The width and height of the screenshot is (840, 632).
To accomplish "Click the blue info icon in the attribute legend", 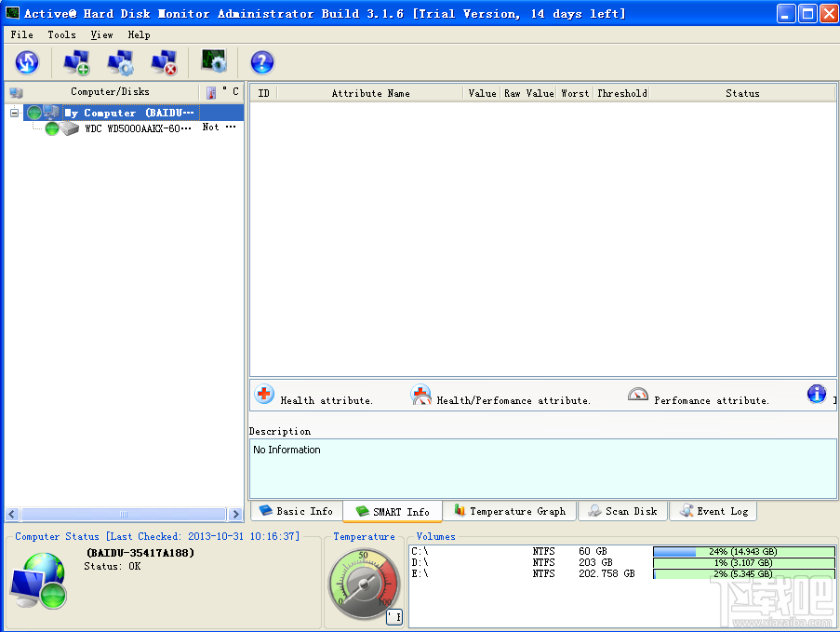I will pyautogui.click(x=816, y=395).
